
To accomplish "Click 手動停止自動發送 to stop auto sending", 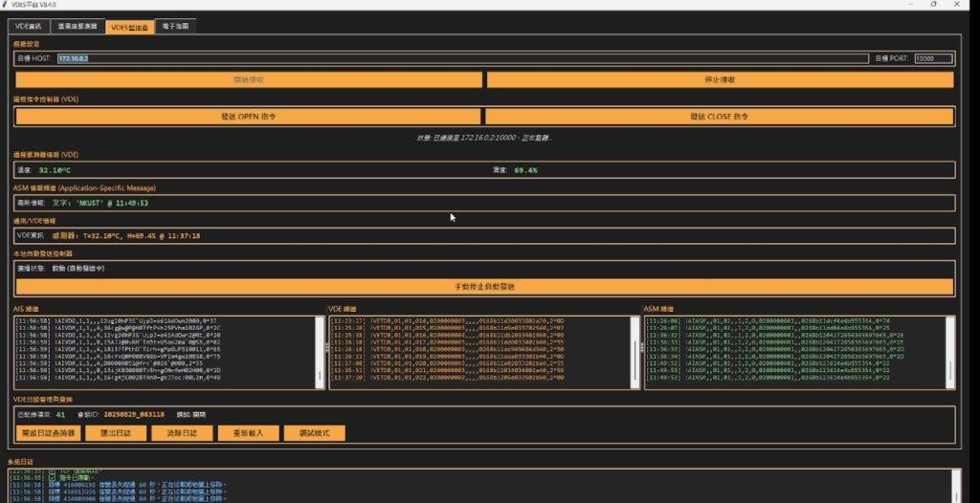I will (485, 286).
